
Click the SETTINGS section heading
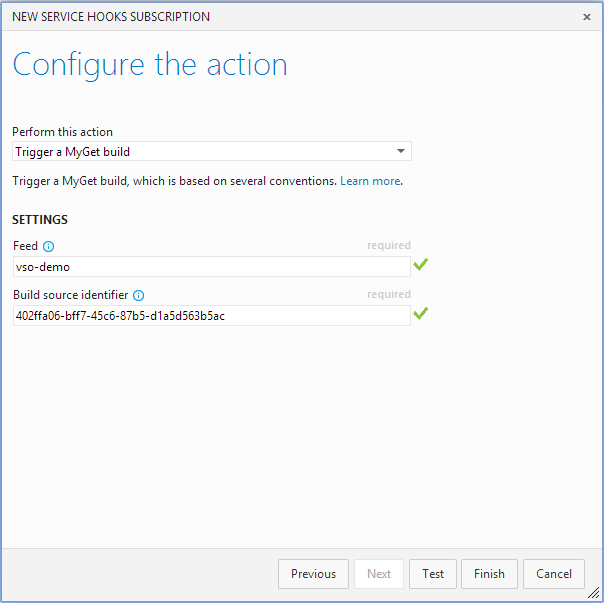click(40, 220)
